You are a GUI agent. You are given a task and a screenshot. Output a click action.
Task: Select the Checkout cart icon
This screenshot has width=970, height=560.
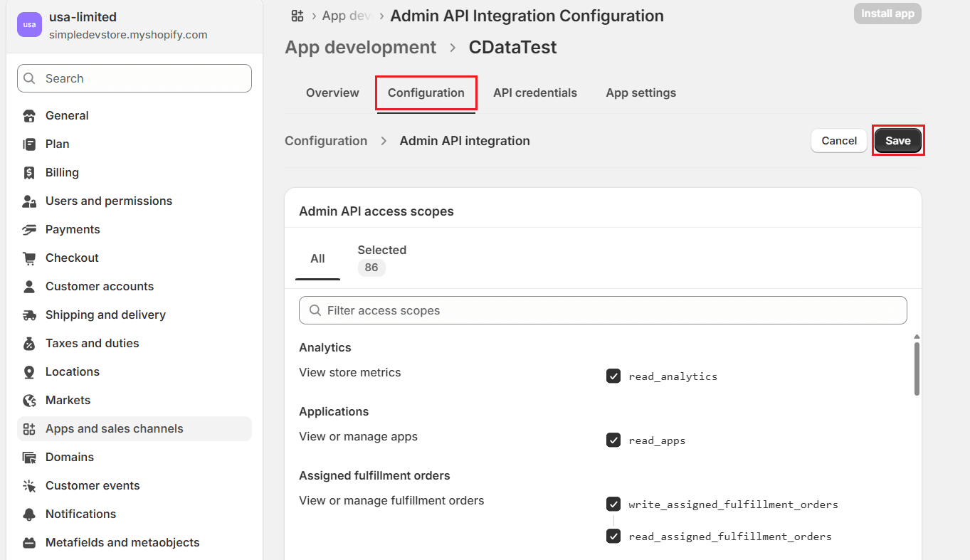(x=29, y=258)
